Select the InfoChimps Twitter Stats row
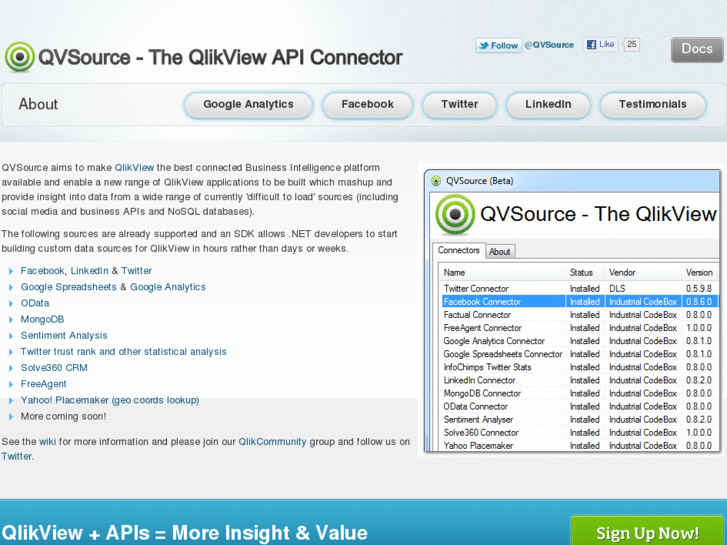Image resolution: width=727 pixels, height=545 pixels. [x=579, y=367]
